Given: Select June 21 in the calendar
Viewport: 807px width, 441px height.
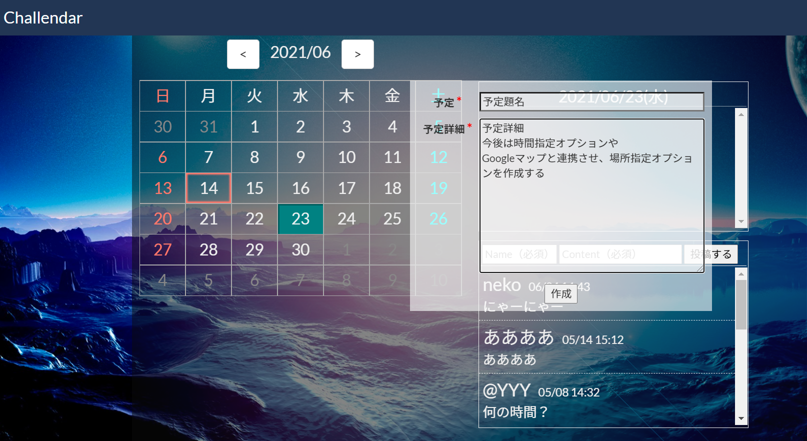Looking at the screenshot, I should [x=208, y=219].
